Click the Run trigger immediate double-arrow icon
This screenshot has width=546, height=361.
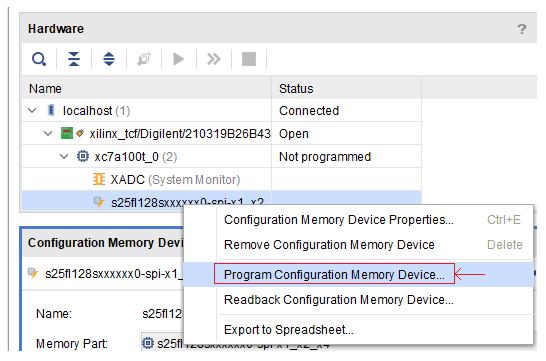click(214, 59)
